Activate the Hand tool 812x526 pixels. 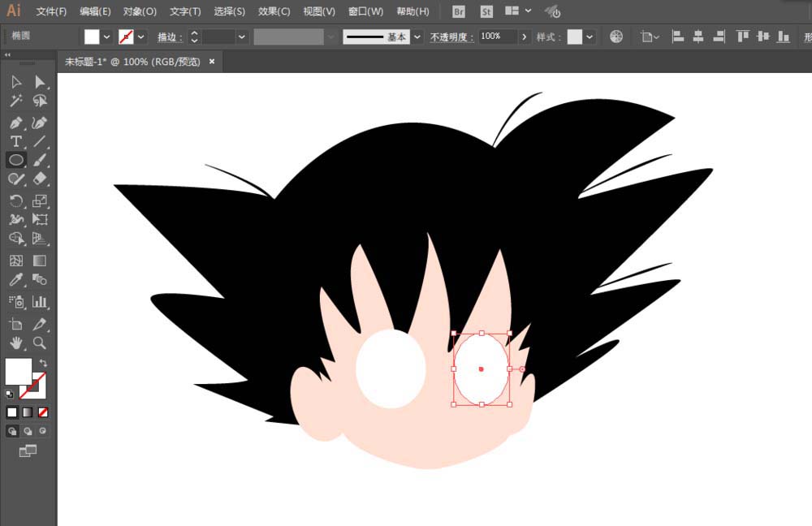tap(16, 343)
